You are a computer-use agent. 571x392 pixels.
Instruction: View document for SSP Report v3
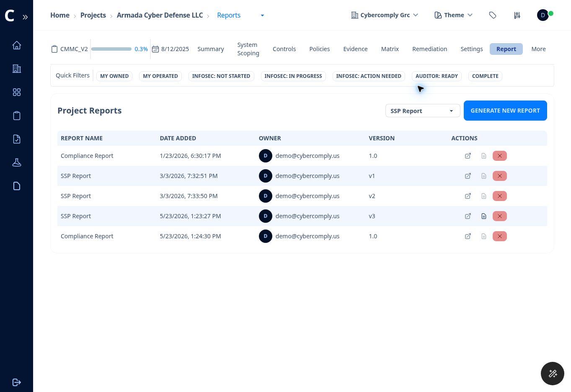484,216
